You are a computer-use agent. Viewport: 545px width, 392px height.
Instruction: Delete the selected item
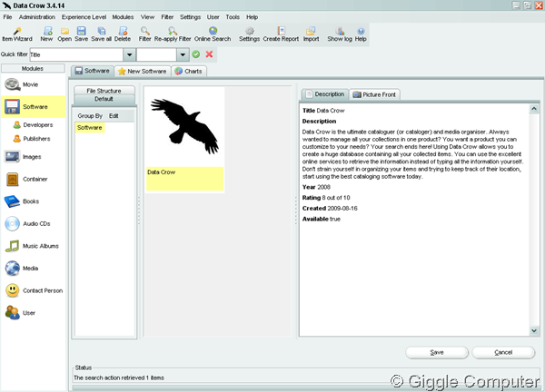tap(123, 34)
